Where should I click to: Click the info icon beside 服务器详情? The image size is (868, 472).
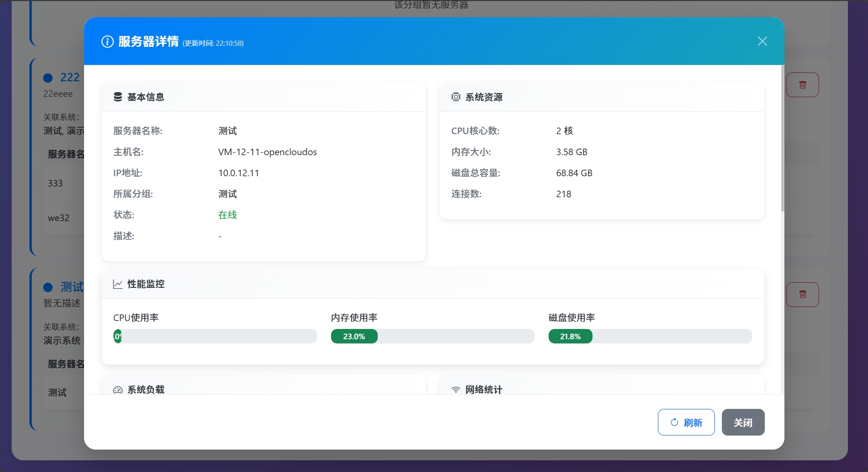click(107, 42)
